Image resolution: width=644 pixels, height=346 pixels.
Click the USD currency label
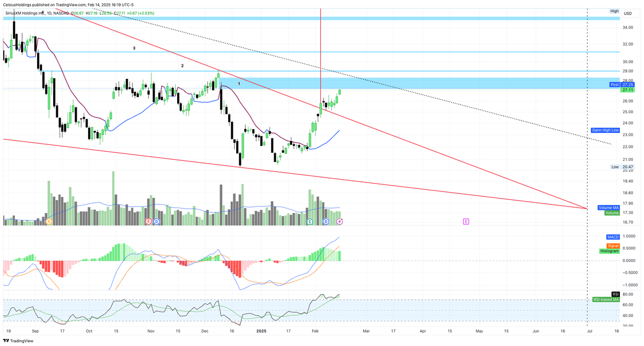628,13
